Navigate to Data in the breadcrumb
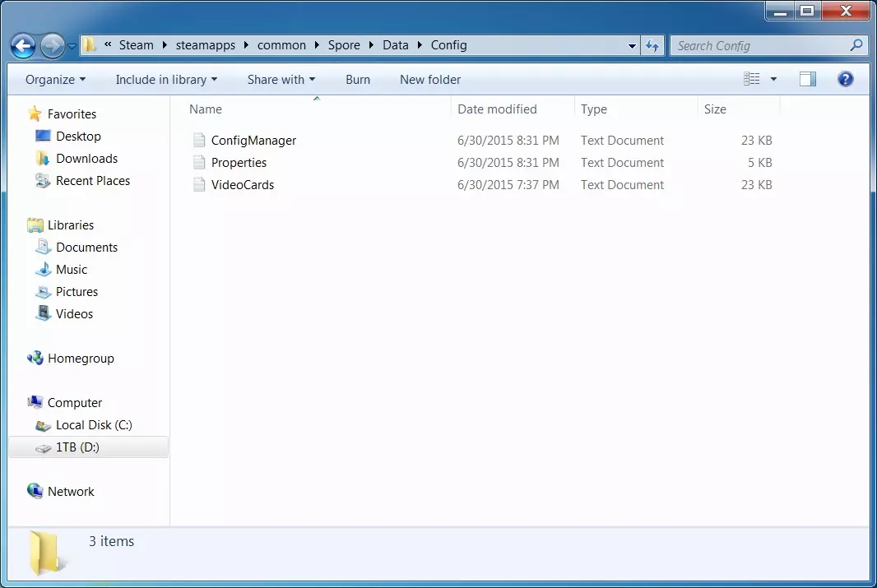This screenshot has width=877, height=588. (396, 45)
